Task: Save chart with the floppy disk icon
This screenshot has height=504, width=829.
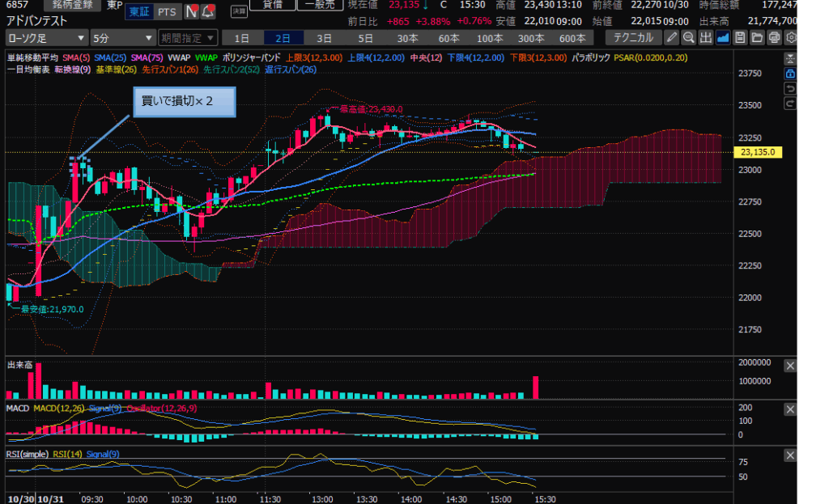Action: point(740,37)
